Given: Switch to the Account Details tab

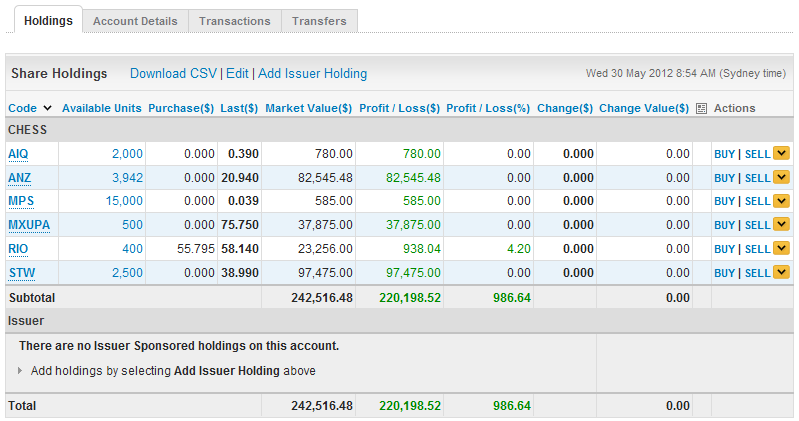Looking at the screenshot, I should click(135, 21).
